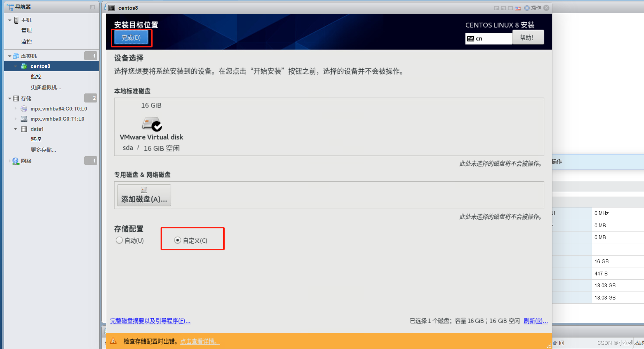Expand the mpx.vmhba0:C0:T1:L0 node
The width and height of the screenshot is (644, 349).
15,119
